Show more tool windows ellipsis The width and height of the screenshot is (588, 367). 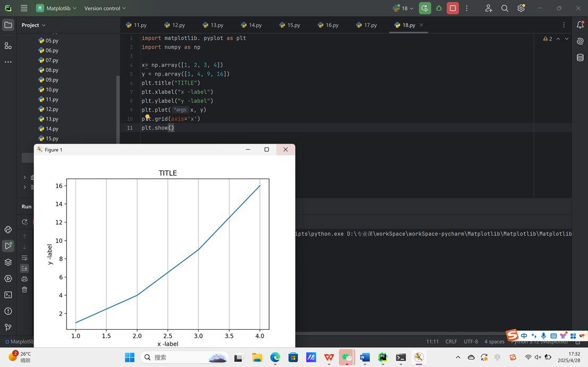click(8, 62)
